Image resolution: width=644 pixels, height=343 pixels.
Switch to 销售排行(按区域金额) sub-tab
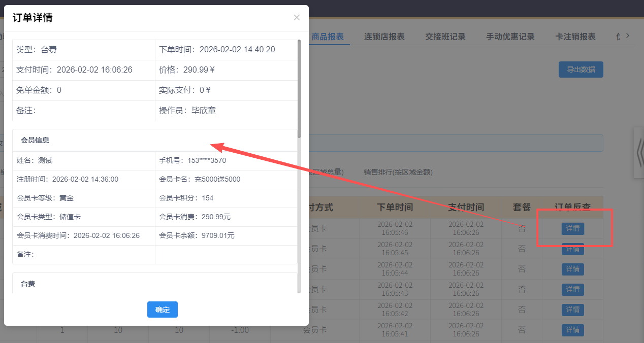point(398,173)
